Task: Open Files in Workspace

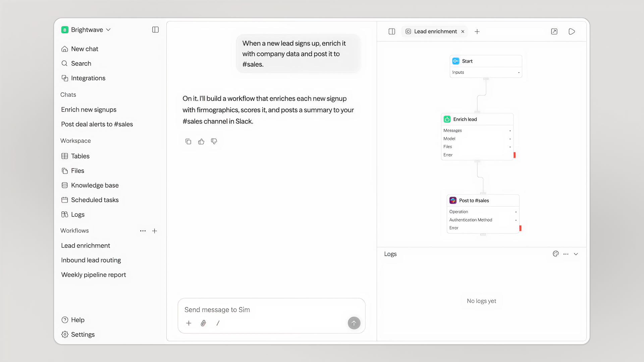Action: 73,171
